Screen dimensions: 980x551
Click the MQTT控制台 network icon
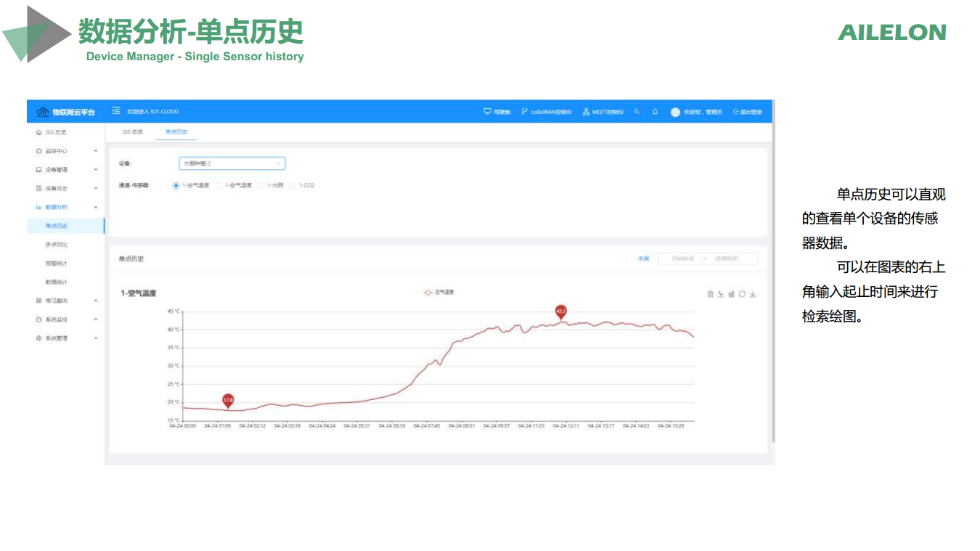[586, 112]
